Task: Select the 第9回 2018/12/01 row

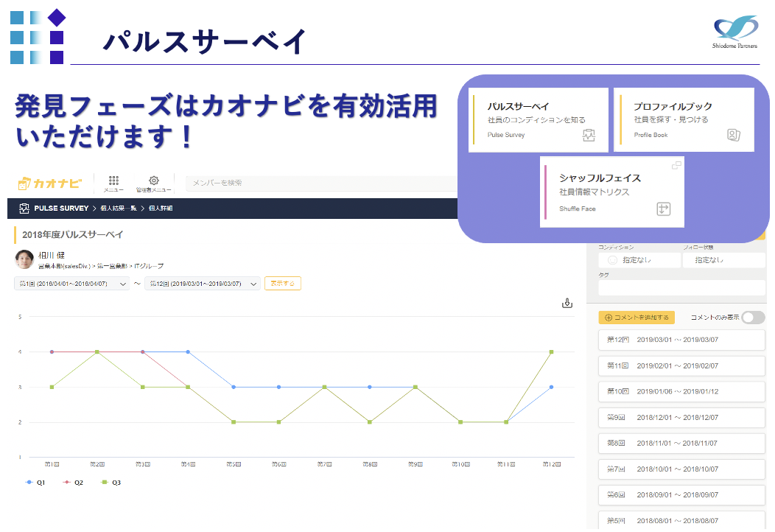Action: point(681,417)
